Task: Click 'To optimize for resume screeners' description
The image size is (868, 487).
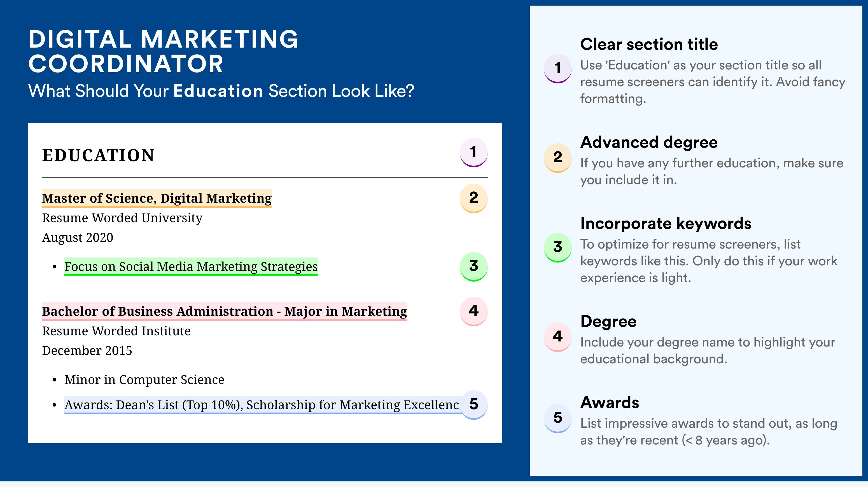Action: point(709,261)
